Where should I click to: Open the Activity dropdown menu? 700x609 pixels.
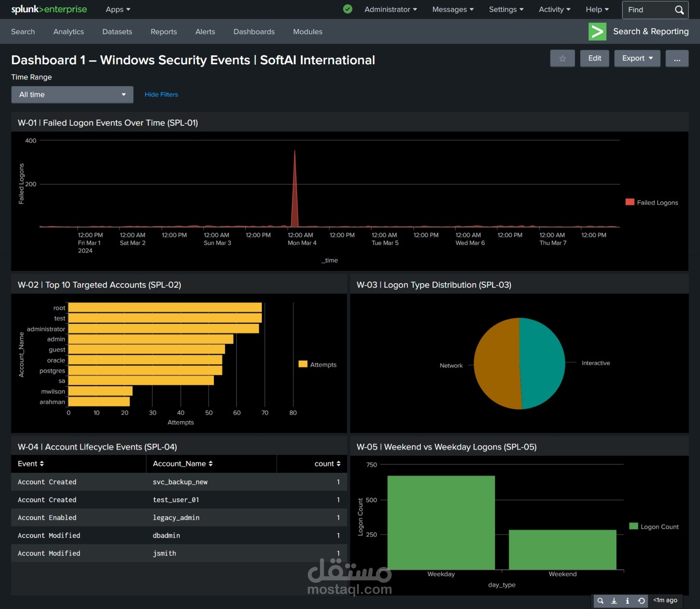[x=554, y=9]
